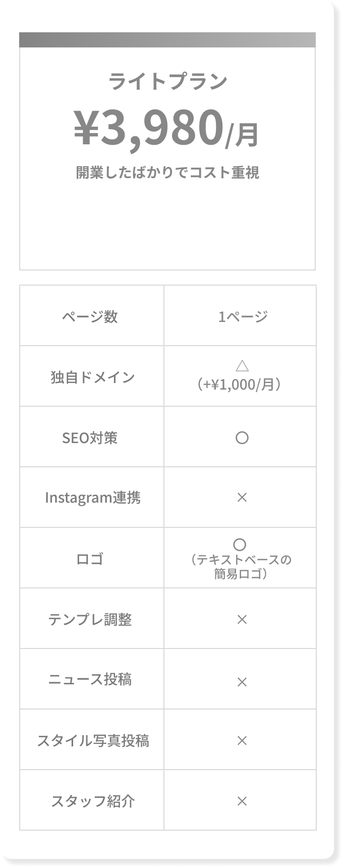Click the スタッフ紹介 row label
The height and width of the screenshot is (868, 343).
(93, 801)
